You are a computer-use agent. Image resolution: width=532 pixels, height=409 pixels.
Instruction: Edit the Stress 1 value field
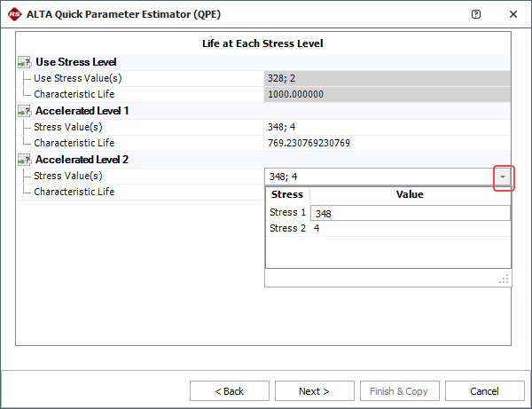pos(410,213)
